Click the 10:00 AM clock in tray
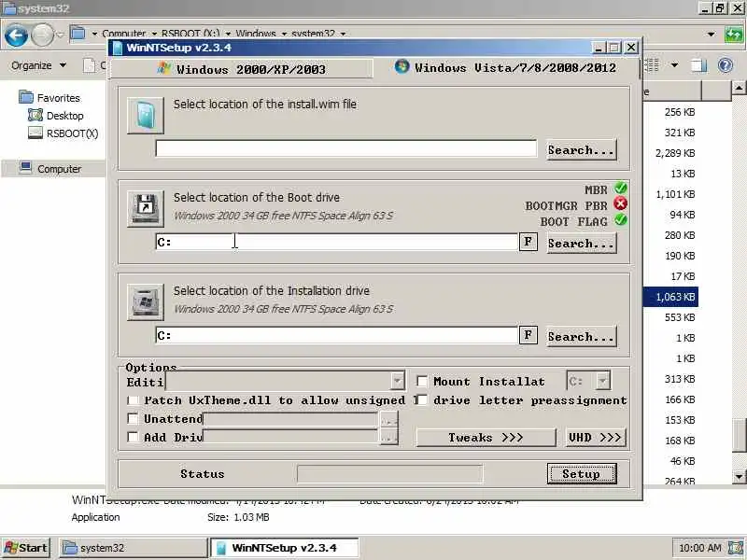 click(699, 548)
